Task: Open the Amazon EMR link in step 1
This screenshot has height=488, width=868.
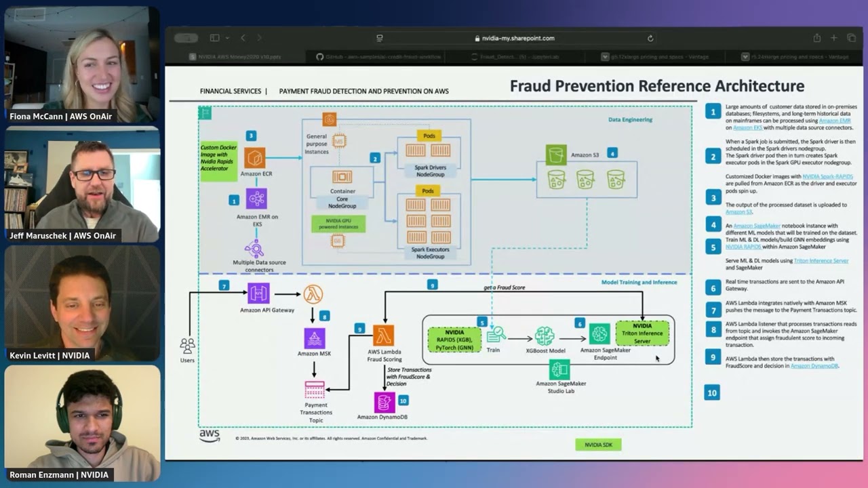Action: pyautogui.click(x=834, y=121)
